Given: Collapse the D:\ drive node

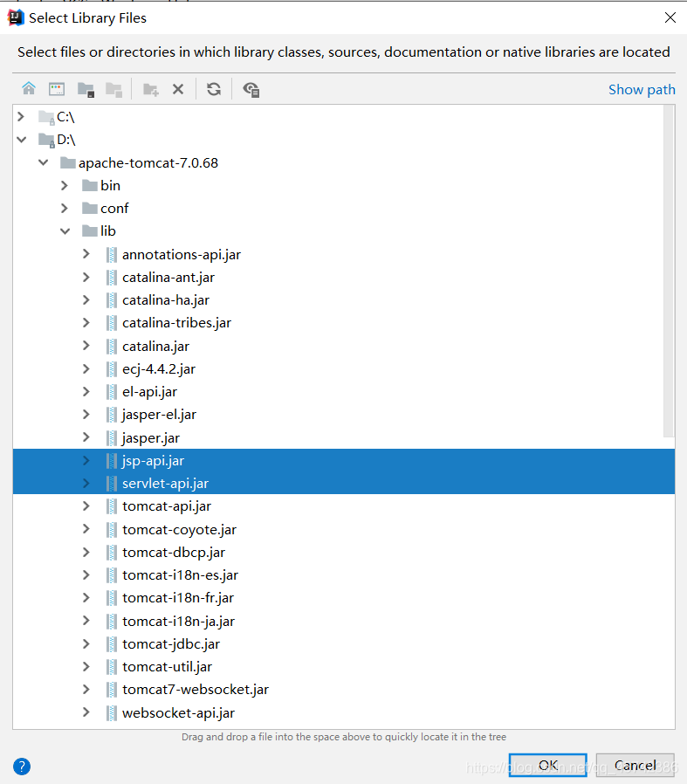Looking at the screenshot, I should click(x=21, y=140).
